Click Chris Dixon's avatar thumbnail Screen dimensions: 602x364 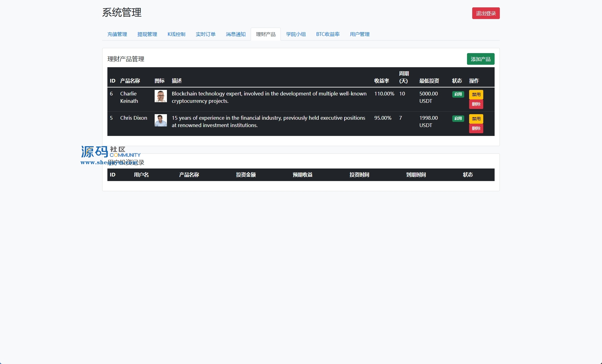(x=160, y=120)
